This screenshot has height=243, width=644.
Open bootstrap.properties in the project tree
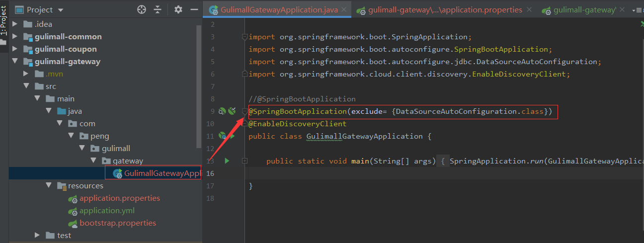118,223
